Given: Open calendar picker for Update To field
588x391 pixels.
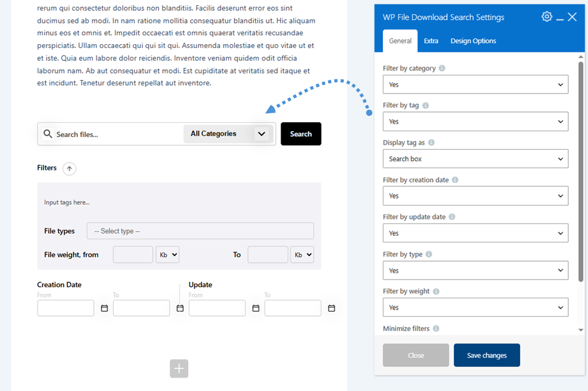Looking at the screenshot, I should [x=332, y=308].
